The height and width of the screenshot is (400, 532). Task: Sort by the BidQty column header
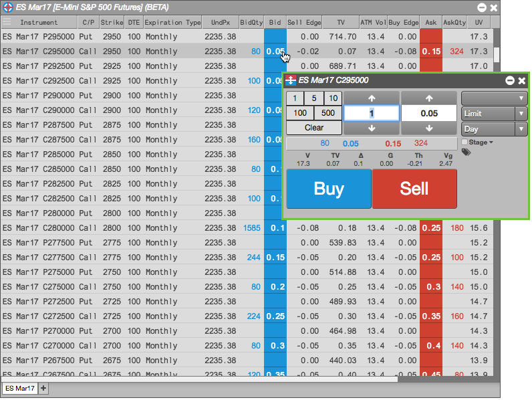coord(251,23)
